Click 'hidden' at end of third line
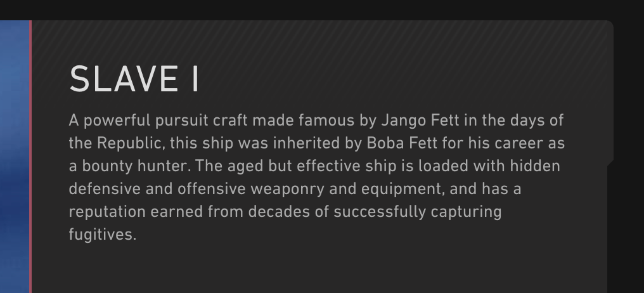The width and height of the screenshot is (644, 293). pos(535,166)
